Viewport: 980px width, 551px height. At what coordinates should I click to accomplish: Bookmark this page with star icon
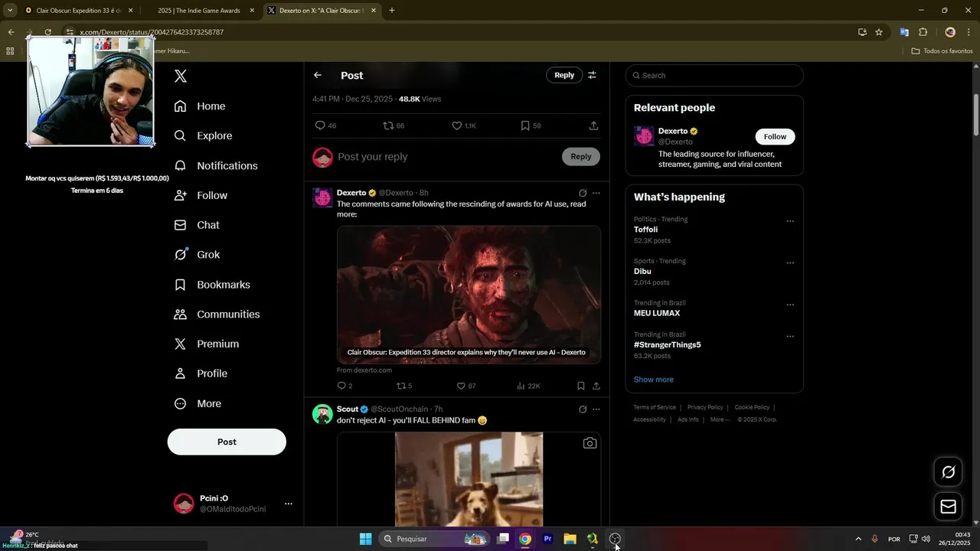pos(879,32)
